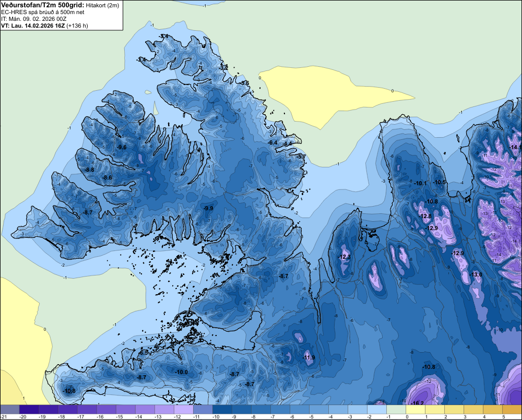Select the -3.6 temperature label
Screen dimensions: 522x420
click(245, 83)
